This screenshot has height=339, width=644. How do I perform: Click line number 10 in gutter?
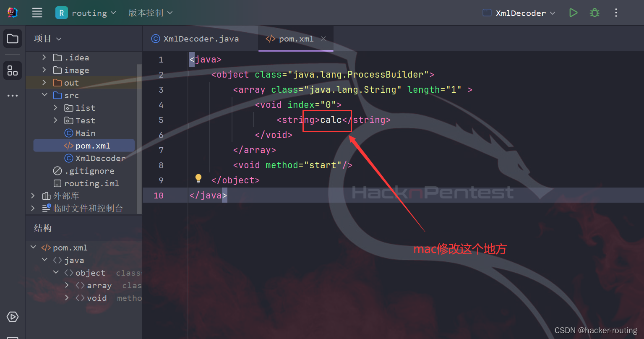(x=159, y=196)
